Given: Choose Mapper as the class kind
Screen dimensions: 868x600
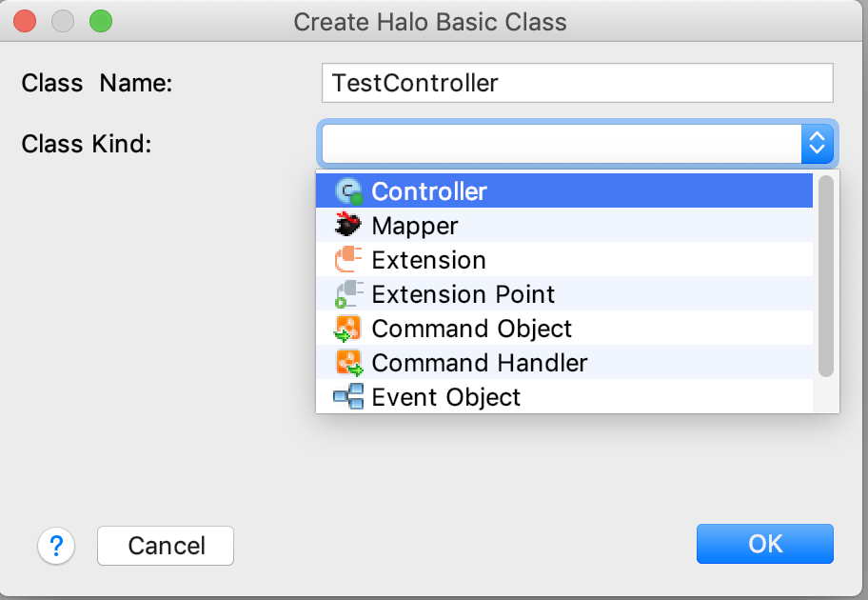Looking at the screenshot, I should pyautogui.click(x=415, y=226).
